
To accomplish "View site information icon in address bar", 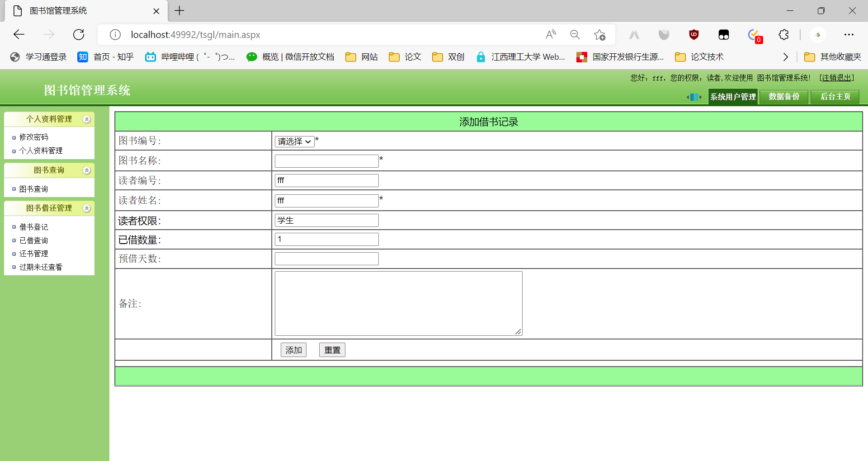I will pos(115,34).
